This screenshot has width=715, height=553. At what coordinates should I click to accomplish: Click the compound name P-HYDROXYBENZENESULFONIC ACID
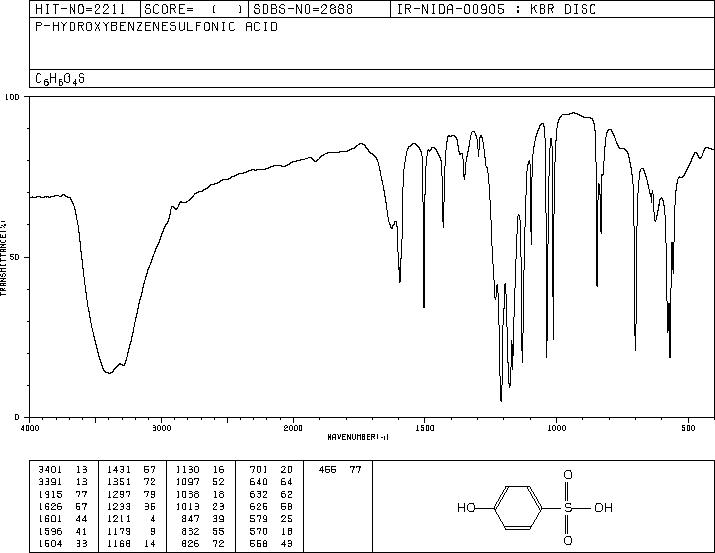click(156, 27)
